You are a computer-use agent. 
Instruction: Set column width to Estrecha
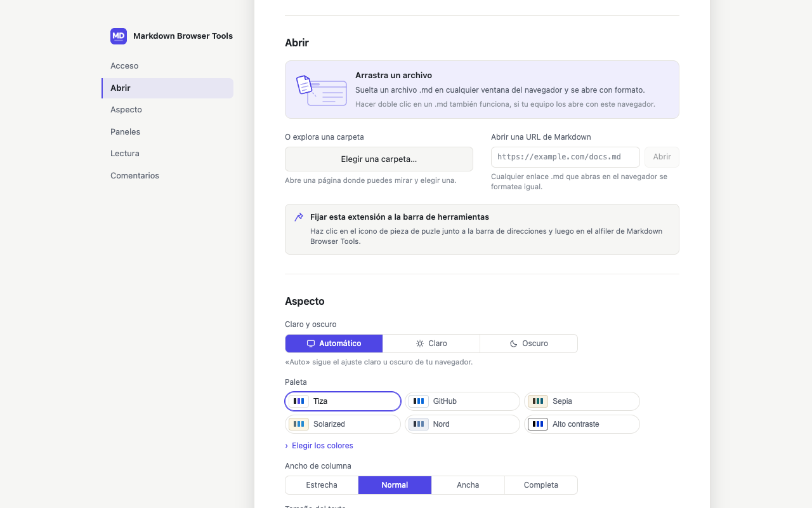click(322, 485)
